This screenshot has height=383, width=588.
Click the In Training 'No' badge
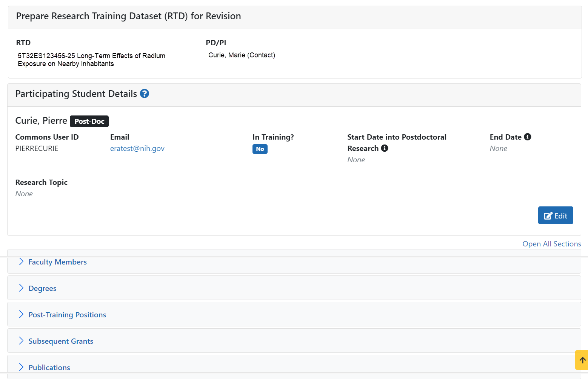pos(260,149)
